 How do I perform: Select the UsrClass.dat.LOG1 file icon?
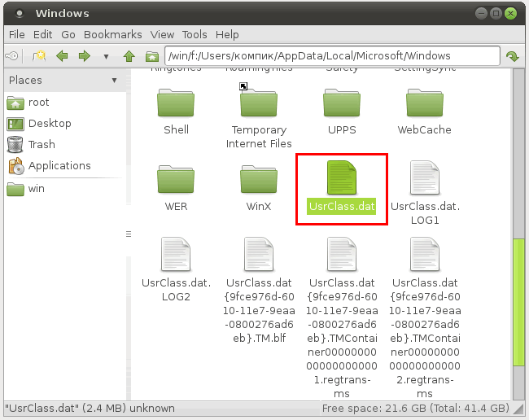coord(425,177)
